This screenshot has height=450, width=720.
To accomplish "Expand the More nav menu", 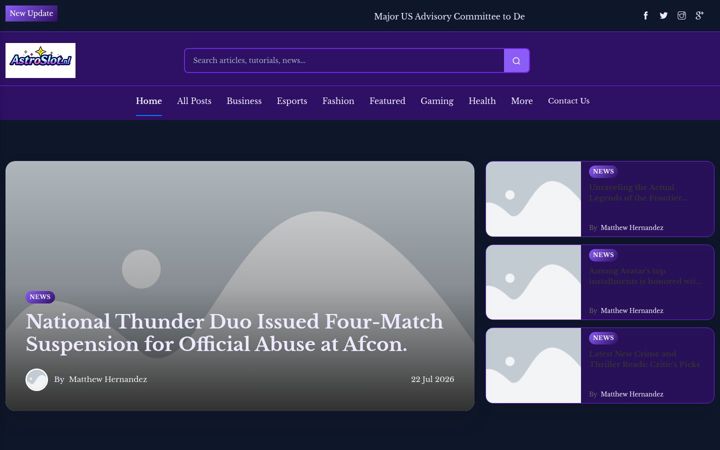I will [522, 101].
